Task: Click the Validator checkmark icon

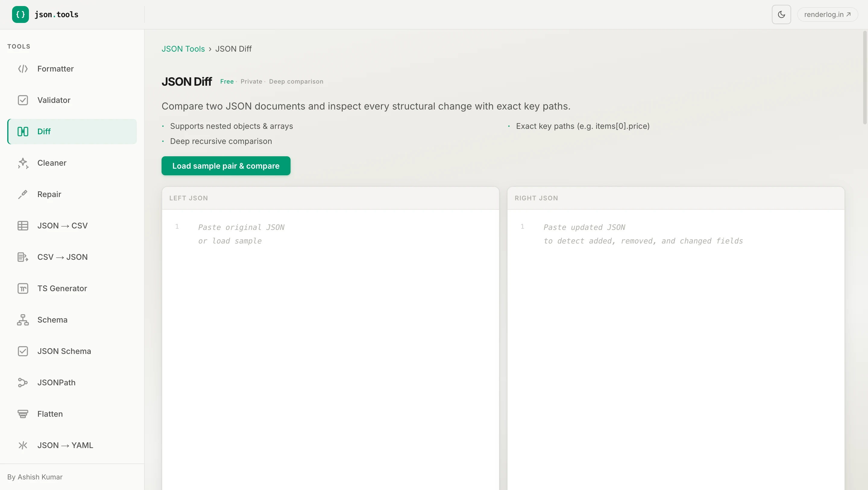Action: [23, 100]
